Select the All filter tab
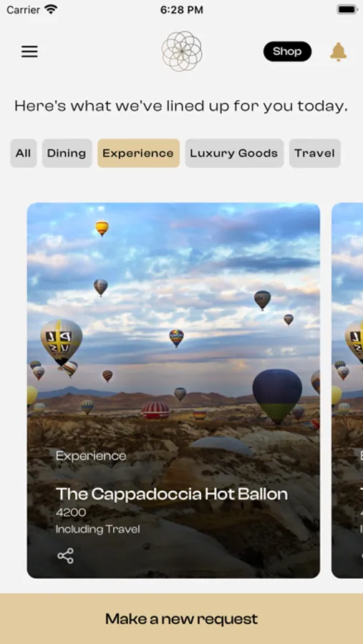 tap(24, 153)
